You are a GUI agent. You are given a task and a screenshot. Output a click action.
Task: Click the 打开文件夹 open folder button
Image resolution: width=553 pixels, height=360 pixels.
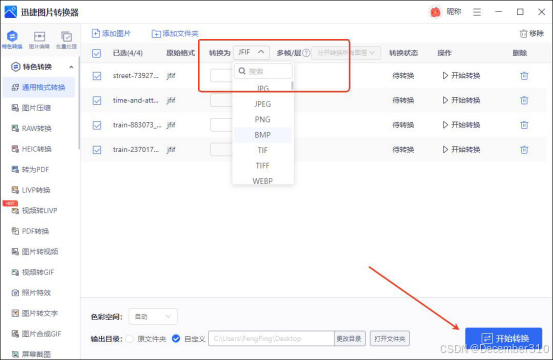pos(390,339)
